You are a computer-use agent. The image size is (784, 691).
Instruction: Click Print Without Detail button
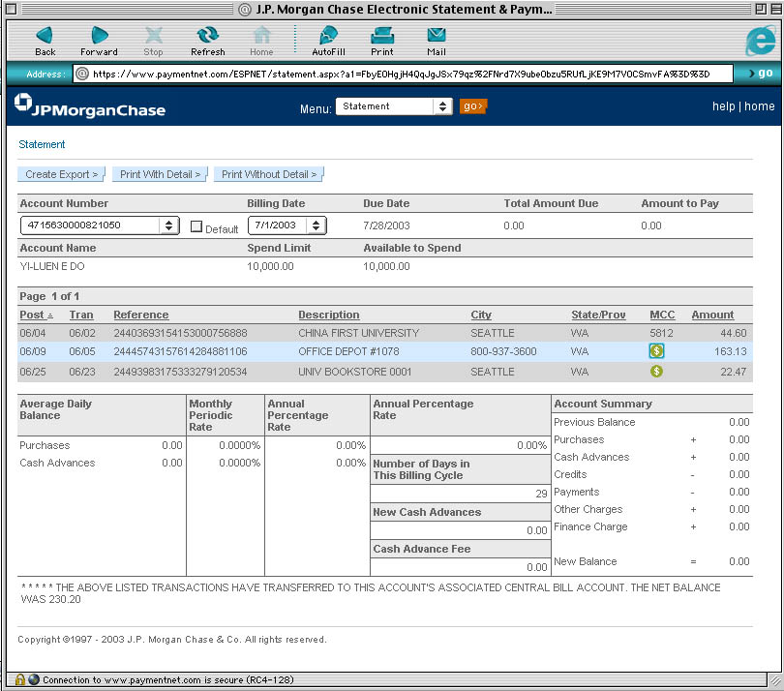(x=268, y=174)
